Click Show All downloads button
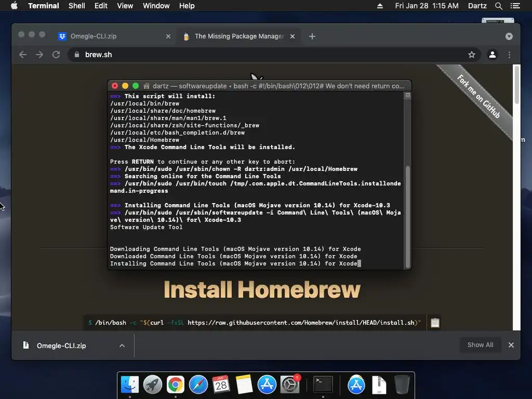532x399 pixels. coord(480,345)
